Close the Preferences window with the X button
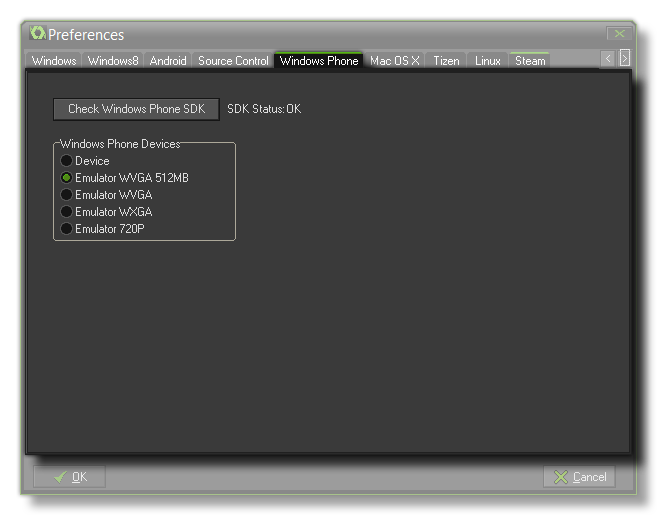This screenshot has width=657, height=515. click(619, 34)
